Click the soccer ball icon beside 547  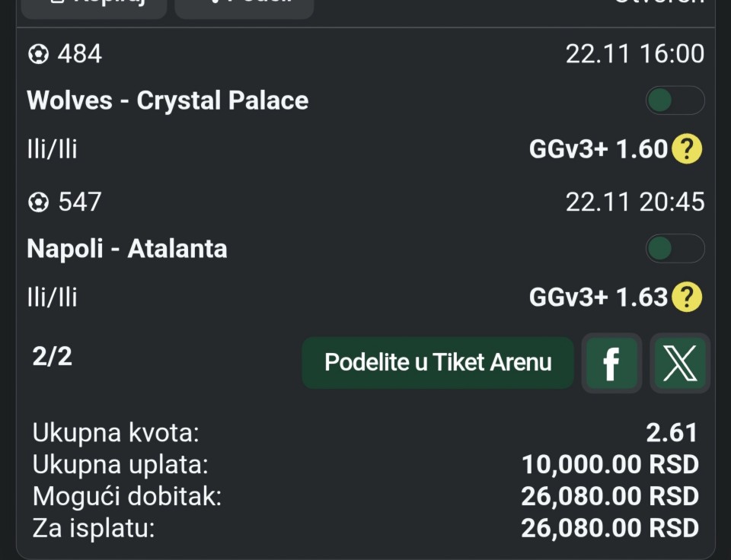click(38, 202)
